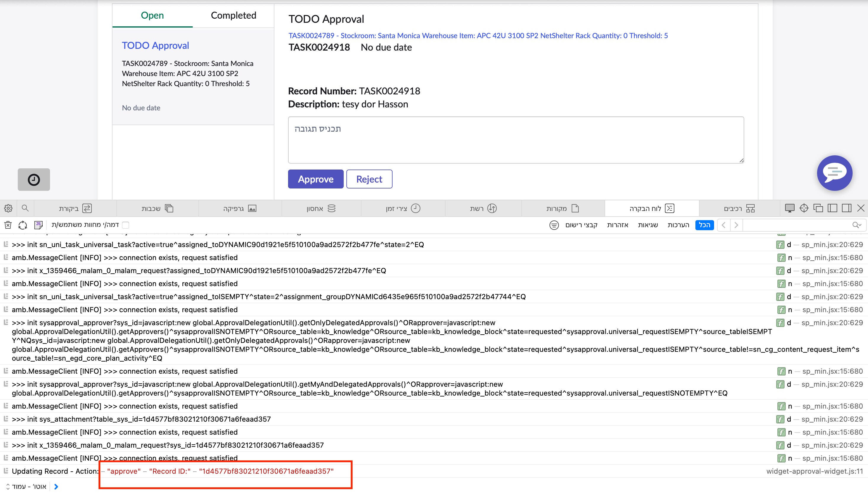Click the אחסון storage database icon
Screen dimensions: 868x495
point(332,208)
